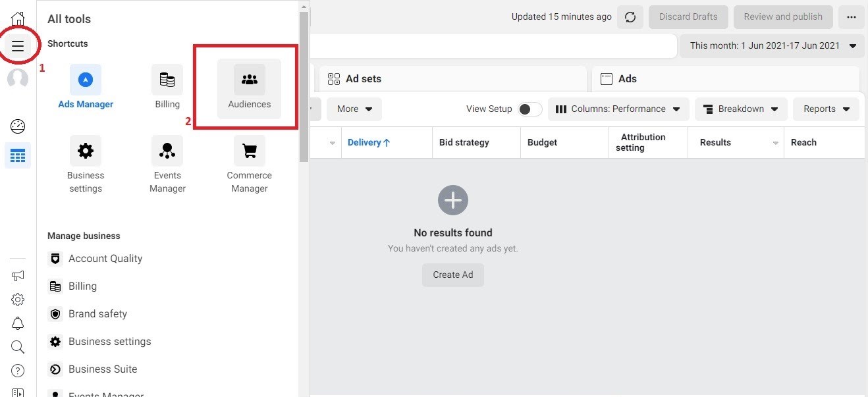This screenshot has height=397, width=868.
Task: Toggle the View Setup switch
Action: (529, 109)
